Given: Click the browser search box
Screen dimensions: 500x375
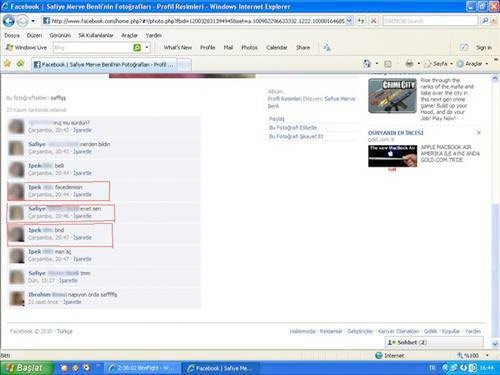Looking at the screenshot, I should coord(430,21).
